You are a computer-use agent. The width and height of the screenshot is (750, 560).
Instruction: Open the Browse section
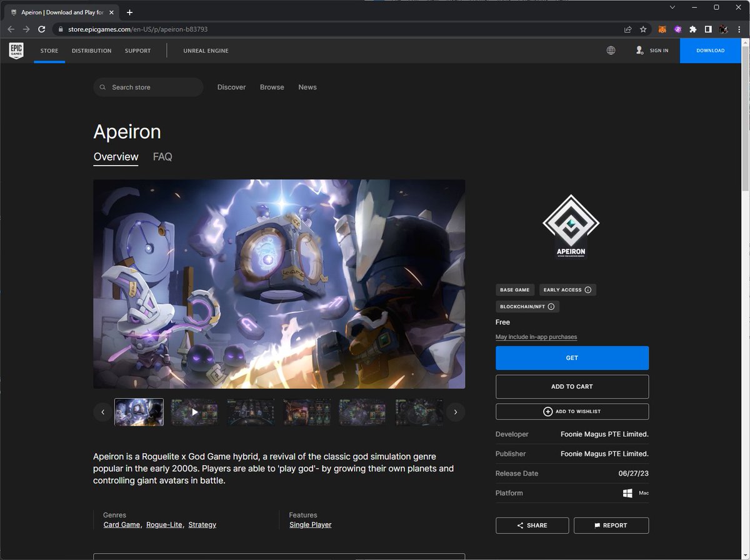pyautogui.click(x=272, y=87)
